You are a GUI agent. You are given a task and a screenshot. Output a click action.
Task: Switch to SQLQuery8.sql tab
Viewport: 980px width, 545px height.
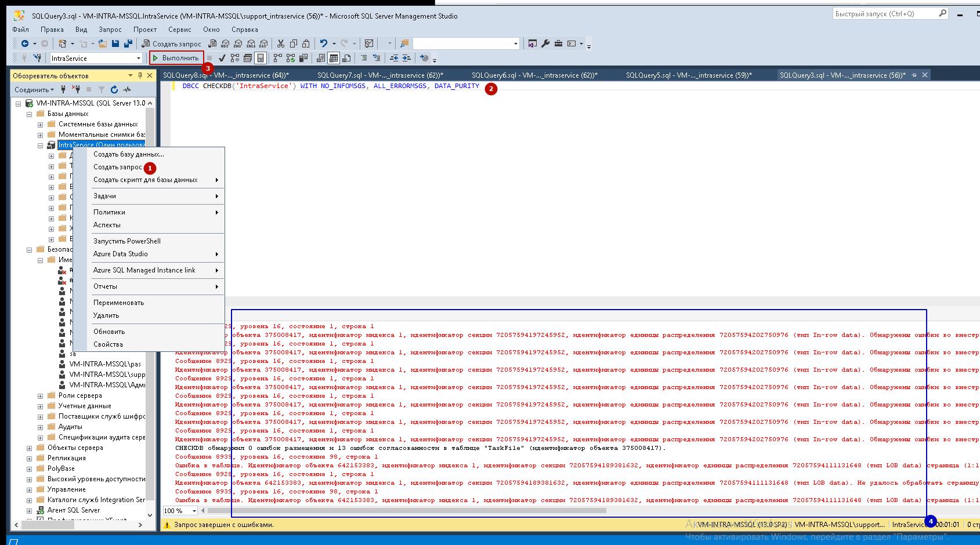point(226,75)
